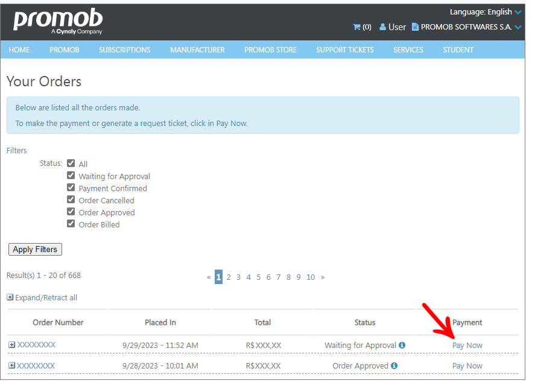This screenshot has height=392, width=535.
Task: Click the 'Waiting for Approval' status cell text
Action: tap(360, 345)
